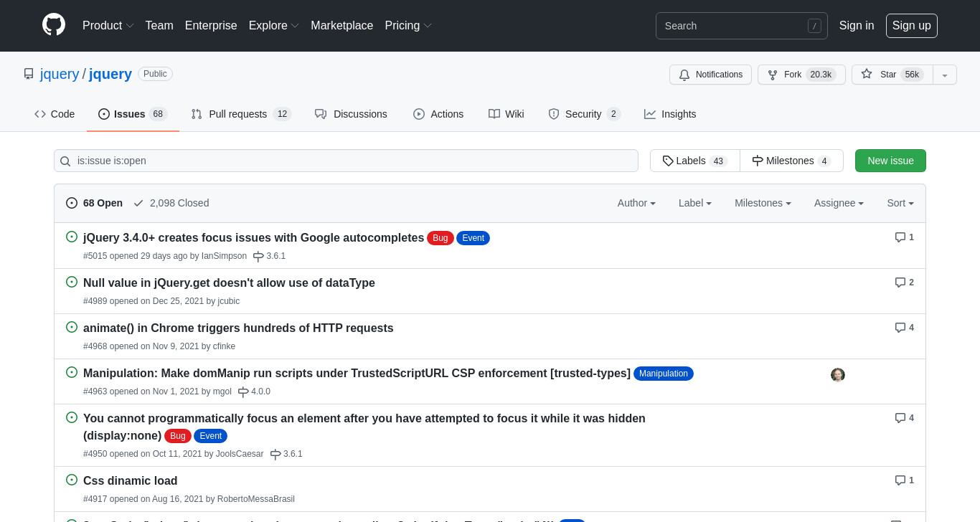Open the 4.0.0 milestone link

(254, 391)
